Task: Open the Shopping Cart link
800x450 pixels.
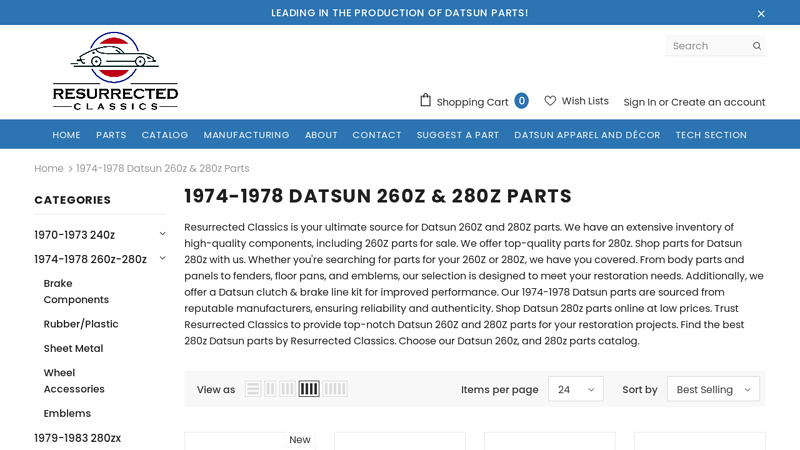Action: 472,102
